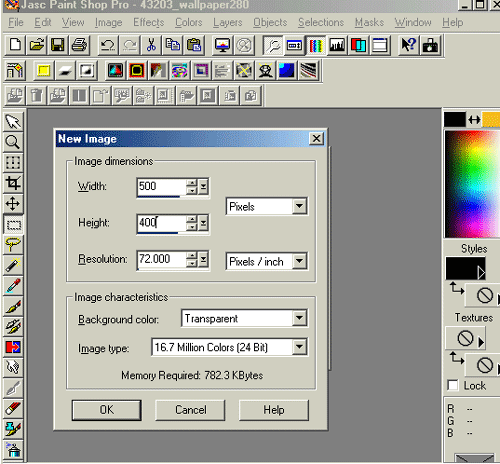Select the Arrow tool in tool palette
500x464 pixels.
pos(13,122)
